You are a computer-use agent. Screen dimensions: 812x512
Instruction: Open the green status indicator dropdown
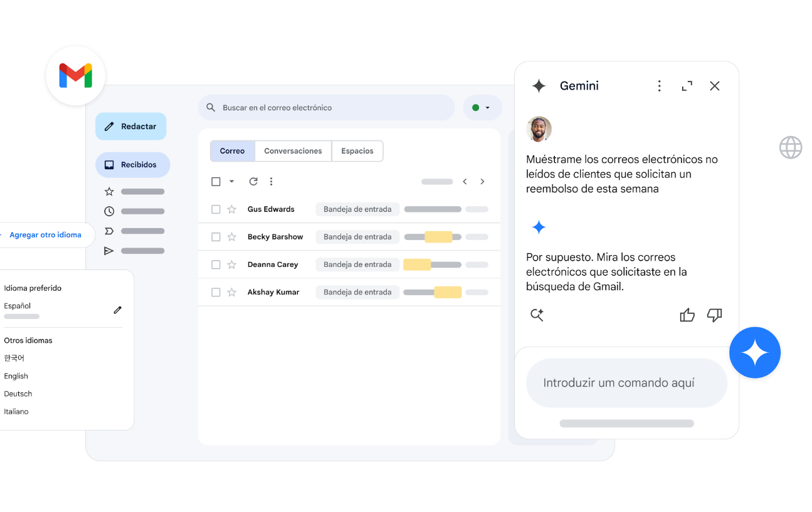[x=482, y=107]
